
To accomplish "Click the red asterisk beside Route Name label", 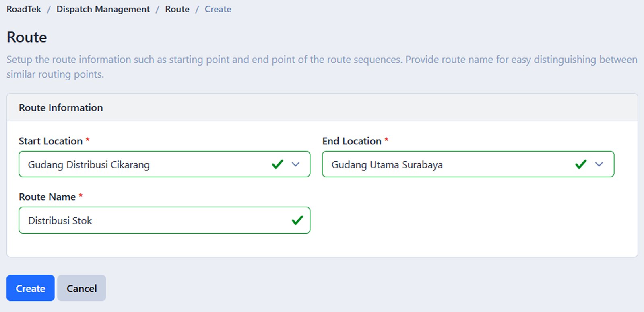I will point(80,196).
